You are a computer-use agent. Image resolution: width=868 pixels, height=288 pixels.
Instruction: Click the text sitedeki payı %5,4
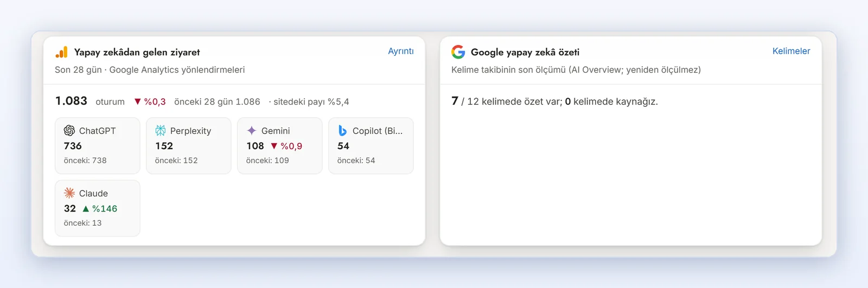(x=311, y=101)
